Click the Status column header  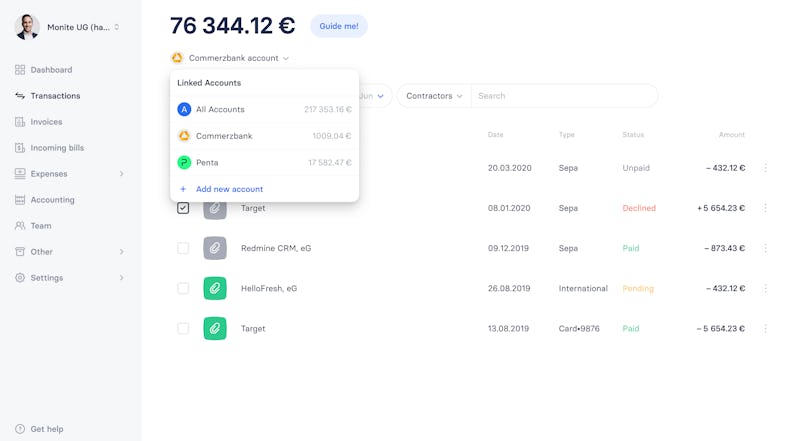pos(633,134)
